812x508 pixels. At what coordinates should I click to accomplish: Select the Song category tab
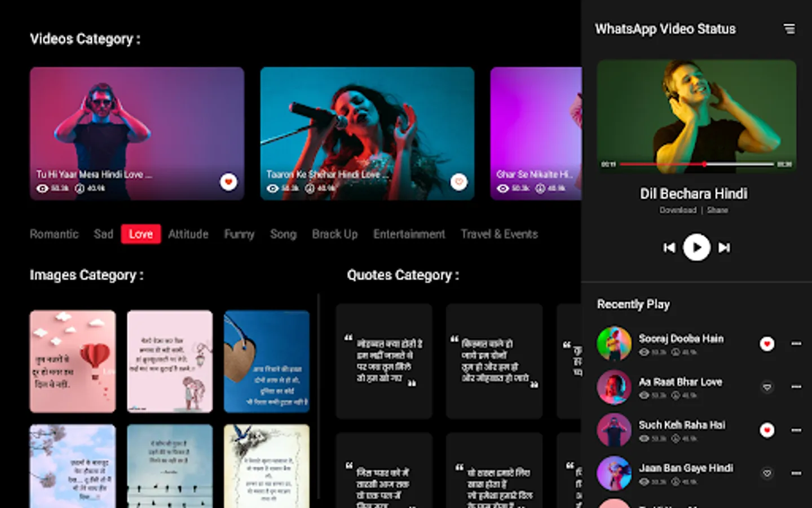(283, 234)
